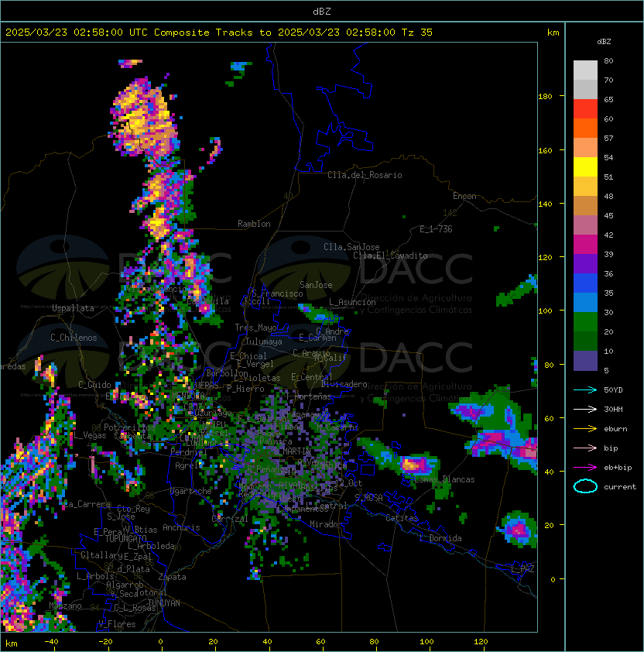Viewport: 644px width, 652px height.
Task: Click the 50YD cyan arrow legend icon
Action: point(585,389)
